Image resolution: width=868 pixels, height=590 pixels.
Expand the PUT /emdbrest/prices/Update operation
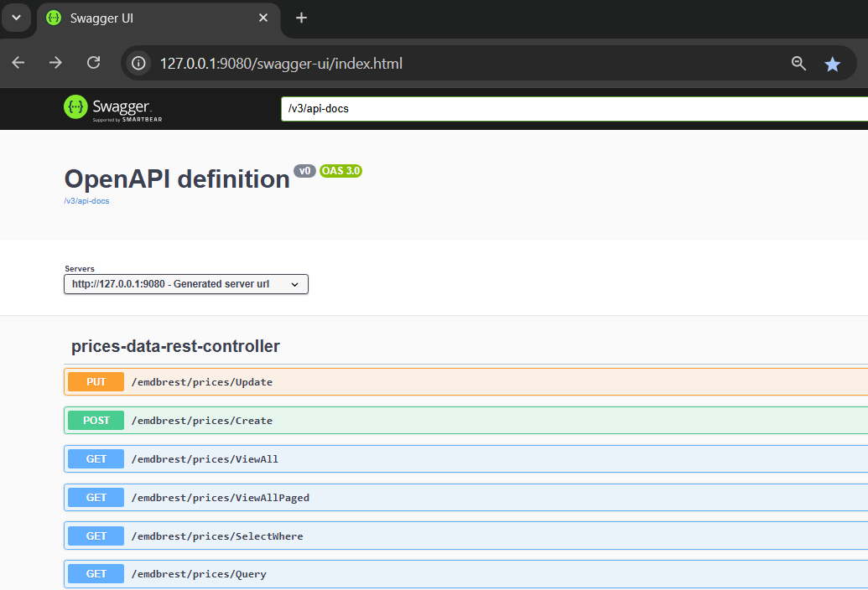(465, 381)
